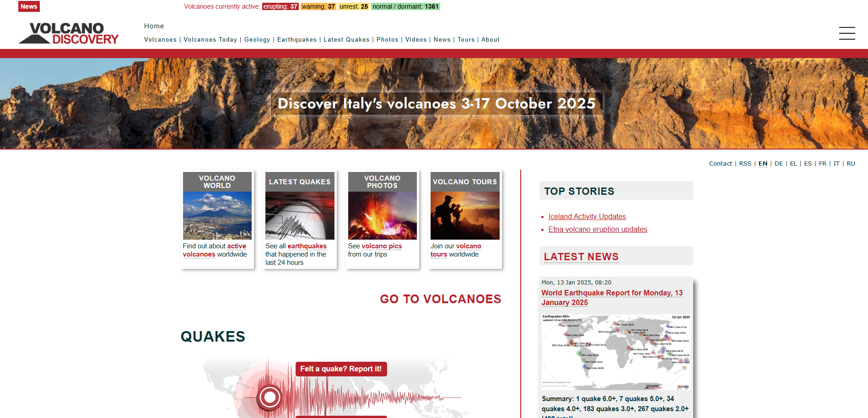Open the Volcano World thumbnail image
Screen dimensions: 868x418
(217, 215)
